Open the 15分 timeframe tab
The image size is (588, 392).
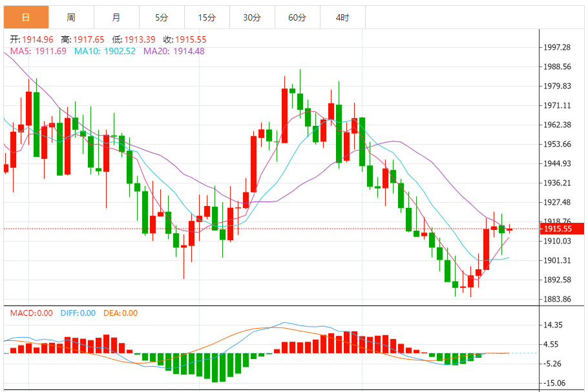(x=207, y=17)
